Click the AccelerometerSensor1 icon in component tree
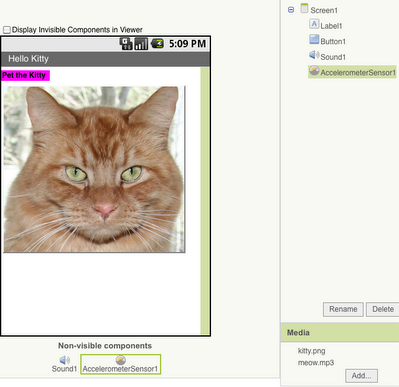 pyautogui.click(x=314, y=71)
